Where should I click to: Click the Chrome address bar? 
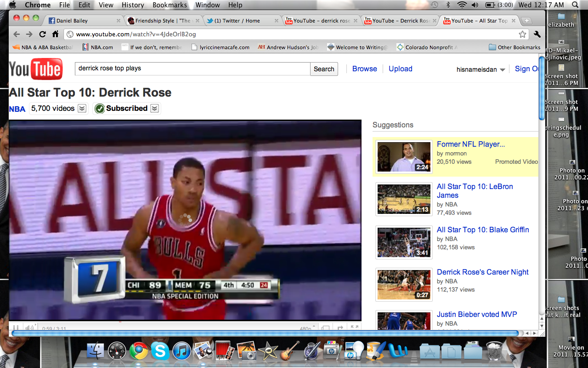pyautogui.click(x=296, y=34)
